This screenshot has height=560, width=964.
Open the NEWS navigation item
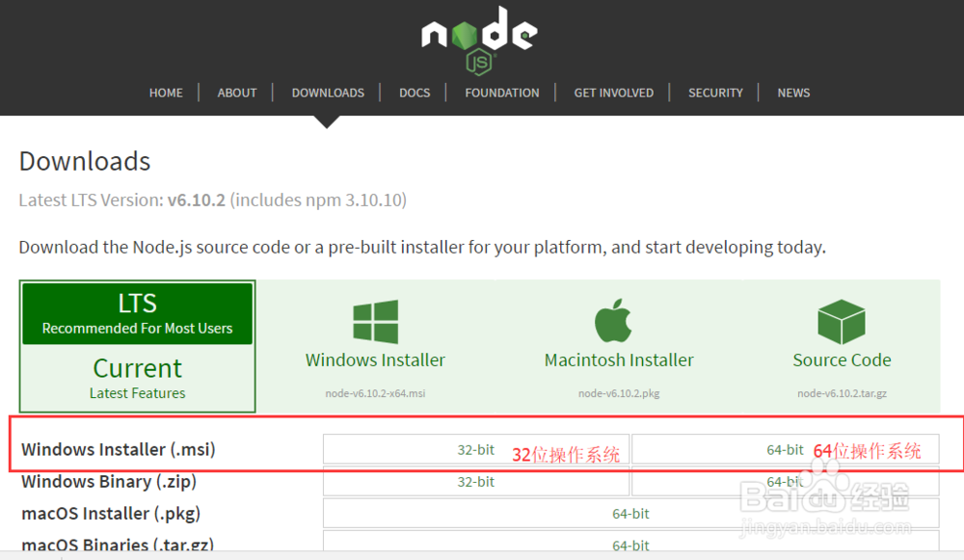[793, 93]
